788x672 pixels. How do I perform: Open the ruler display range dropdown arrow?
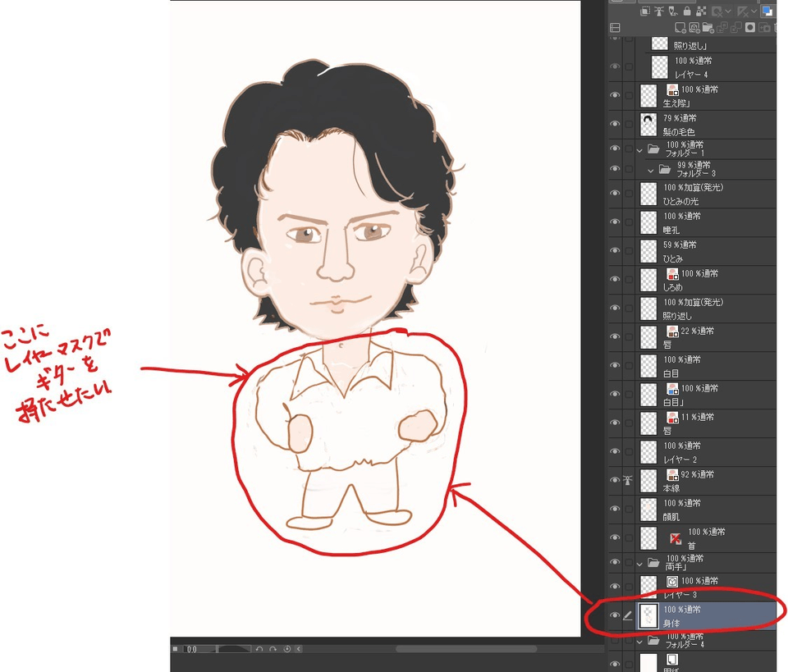tap(754, 11)
